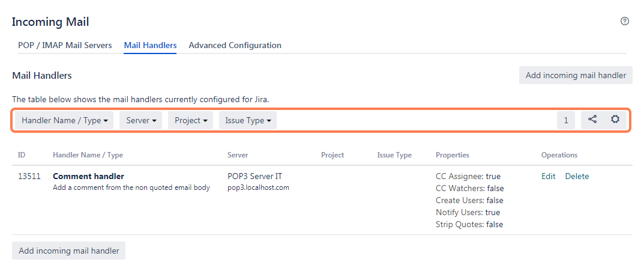Click the Server column header
Screen dimensions: 644x265
238,155
